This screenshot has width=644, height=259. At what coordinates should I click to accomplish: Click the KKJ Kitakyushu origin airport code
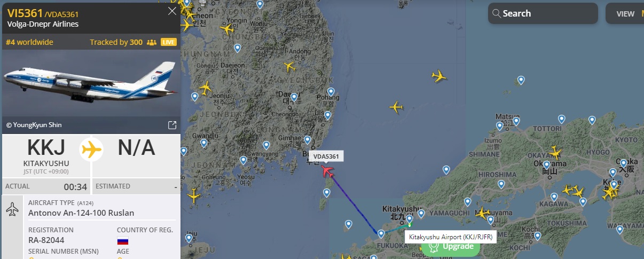pos(46,147)
